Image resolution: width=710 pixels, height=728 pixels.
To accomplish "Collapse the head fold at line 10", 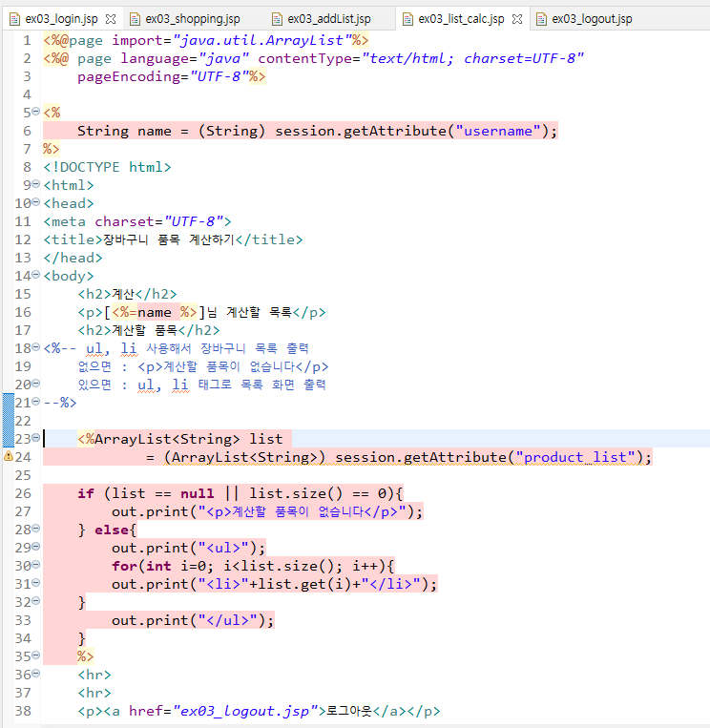I will tap(35, 202).
